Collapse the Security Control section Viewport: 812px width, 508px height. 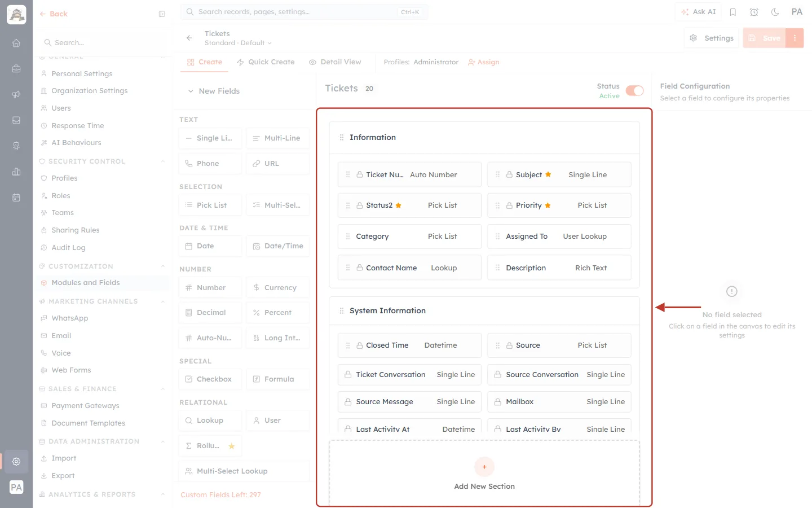(163, 161)
